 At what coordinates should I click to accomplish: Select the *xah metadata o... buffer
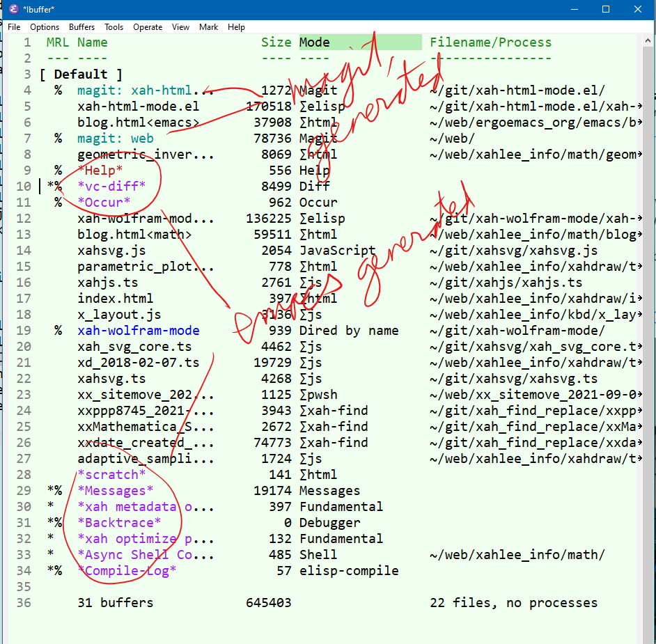tap(146, 507)
